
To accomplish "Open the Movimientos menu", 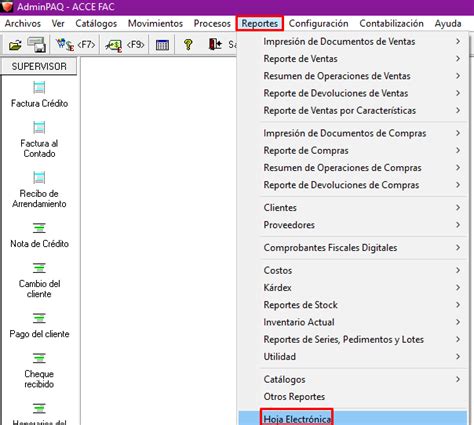I will [155, 24].
